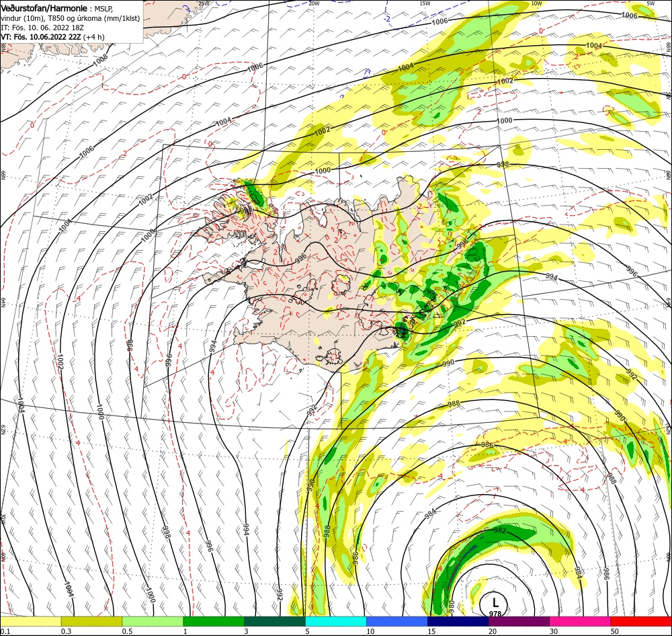This screenshot has width=672, height=636.
Task: Click the 0.3 legend scale value
Action: point(66,631)
